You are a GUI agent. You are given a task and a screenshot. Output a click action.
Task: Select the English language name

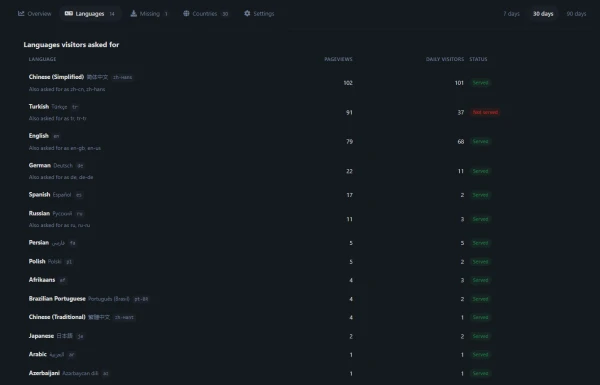point(39,136)
